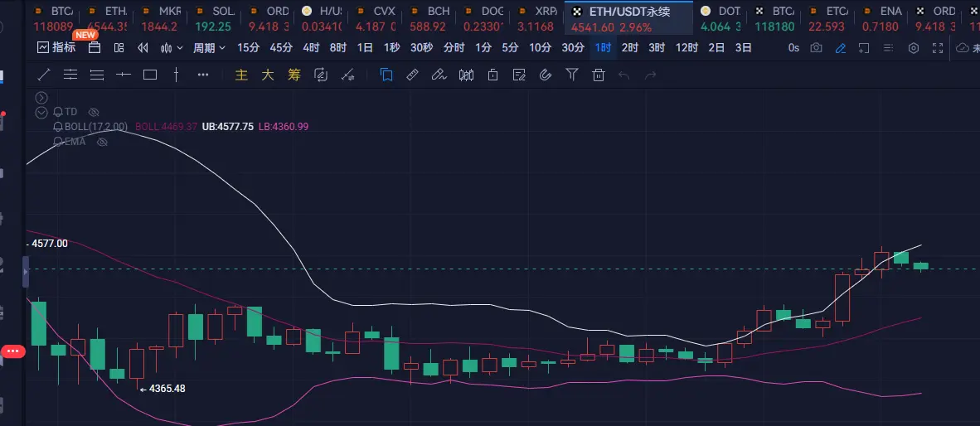Show the hidden EMA indicator via eye icon
Screen dimensions: 980x426
(x=102, y=142)
